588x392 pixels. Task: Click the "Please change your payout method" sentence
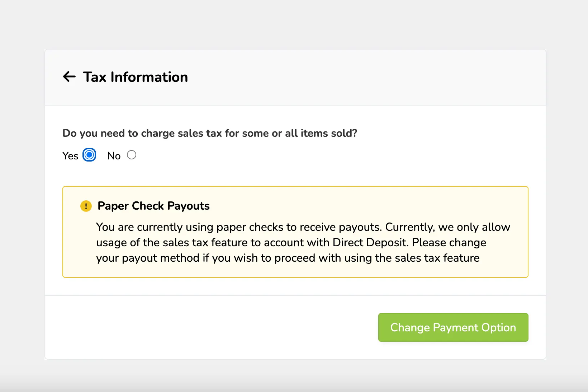(x=291, y=250)
